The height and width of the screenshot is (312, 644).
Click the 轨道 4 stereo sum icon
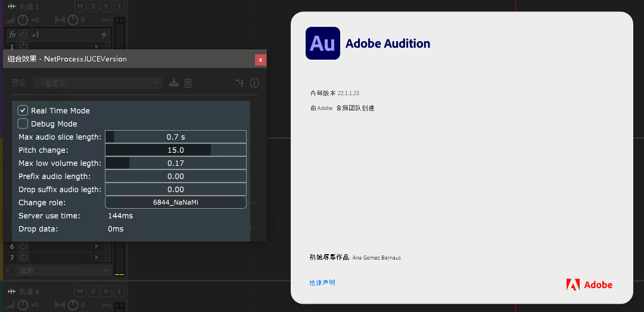pyautogui.click(x=106, y=305)
